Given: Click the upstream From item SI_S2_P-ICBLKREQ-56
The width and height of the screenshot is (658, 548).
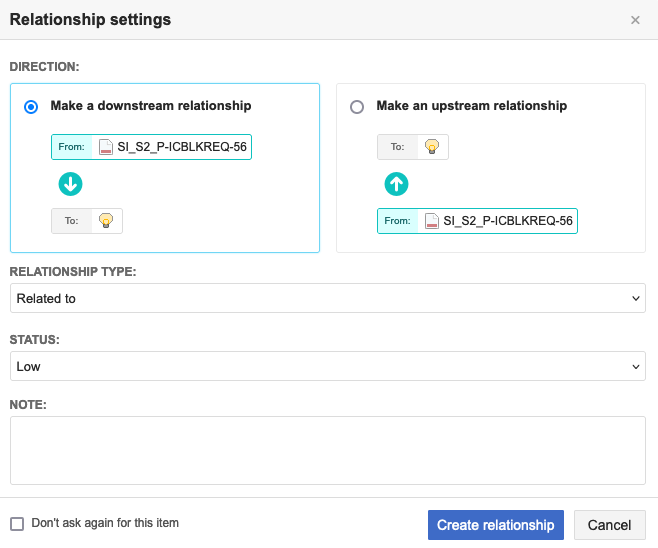Looking at the screenshot, I should pyautogui.click(x=507, y=221).
